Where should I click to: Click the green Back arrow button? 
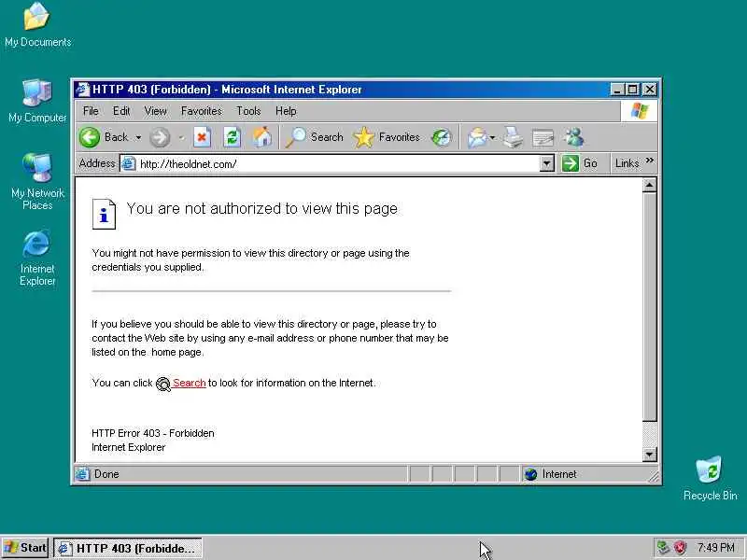(90, 137)
